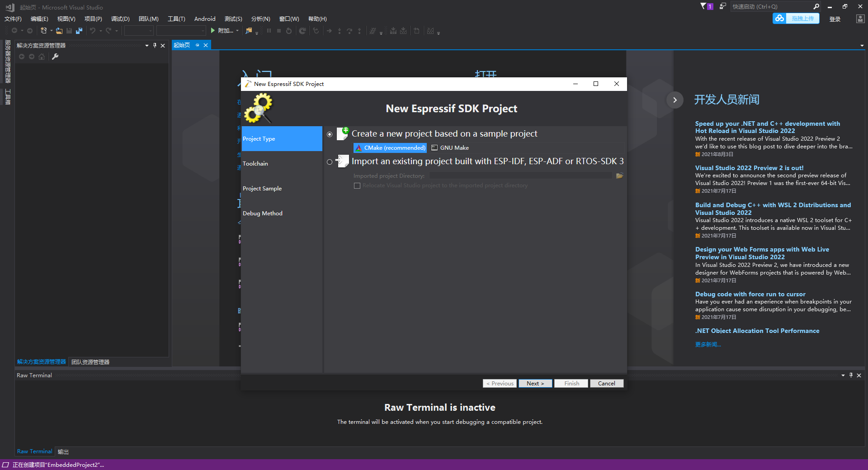This screenshot has height=470, width=868.
Task: Open the Undo history dropdown arrow
Action: pos(100,31)
